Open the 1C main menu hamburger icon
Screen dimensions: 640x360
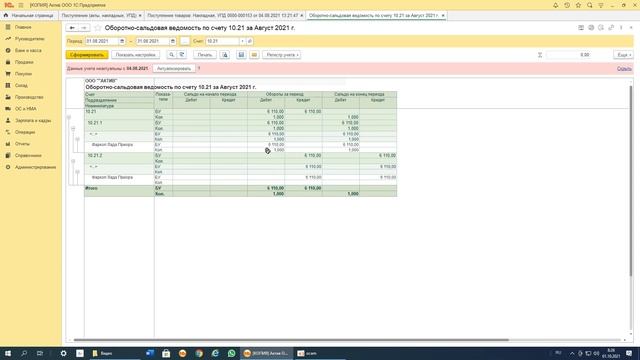click(x=21, y=5)
